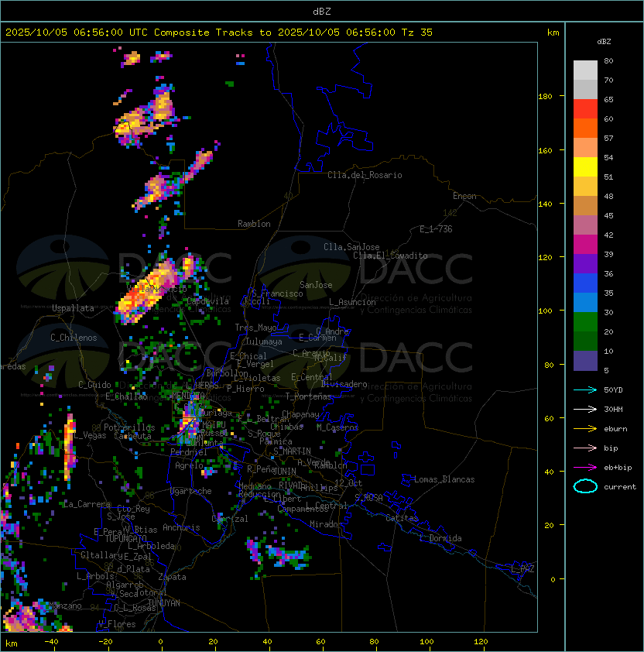Pick the magenta 42 dBZ swatch
Screen dimensions: 644x652
585,245
